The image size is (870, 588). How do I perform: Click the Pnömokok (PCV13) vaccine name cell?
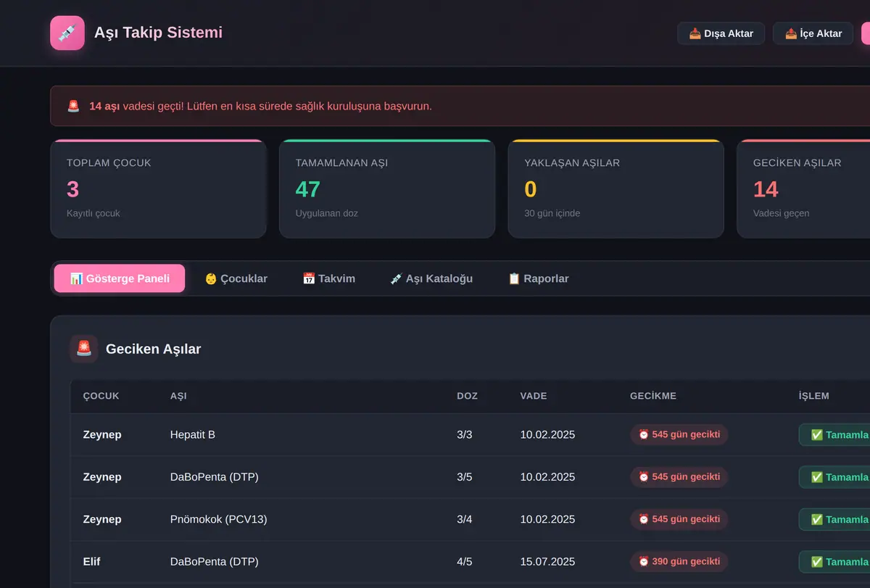click(x=219, y=519)
